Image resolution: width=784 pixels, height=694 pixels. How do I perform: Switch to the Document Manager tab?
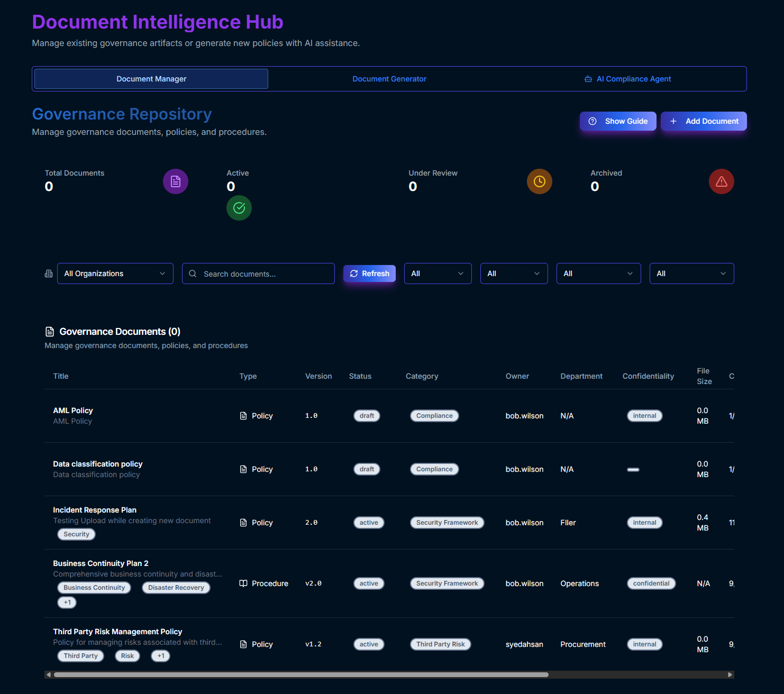[x=151, y=79]
